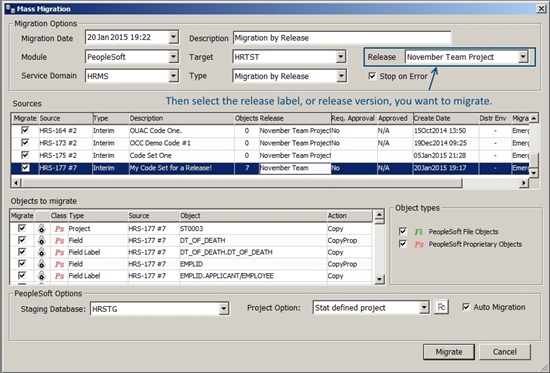Select source row 'Code Set One'

pos(270,155)
